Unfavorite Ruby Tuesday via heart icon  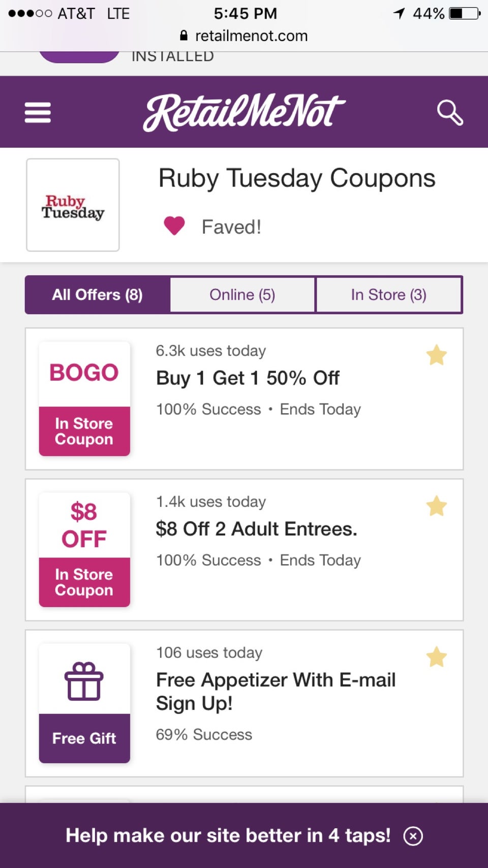tap(174, 226)
